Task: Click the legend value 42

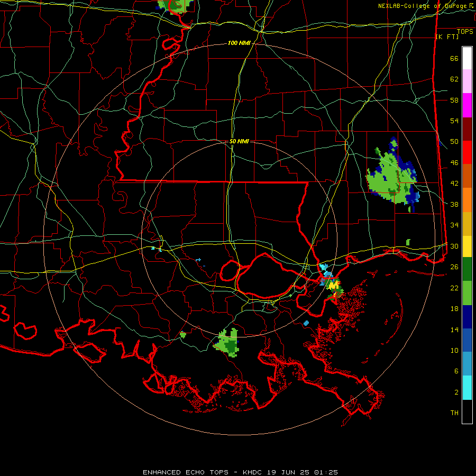Action: [x=454, y=183]
